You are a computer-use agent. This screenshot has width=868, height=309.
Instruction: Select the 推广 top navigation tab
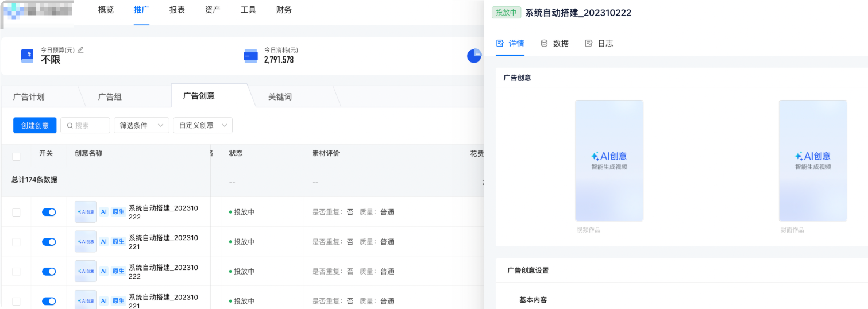tap(141, 10)
